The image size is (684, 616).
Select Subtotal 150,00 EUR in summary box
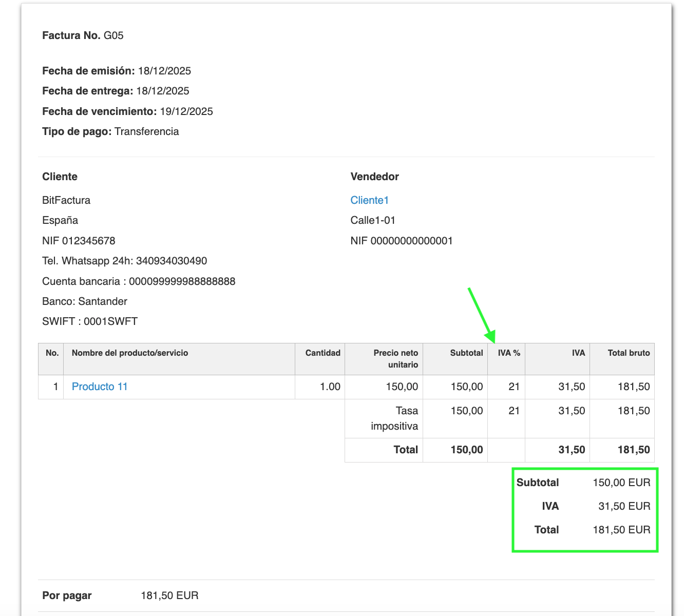(621, 483)
